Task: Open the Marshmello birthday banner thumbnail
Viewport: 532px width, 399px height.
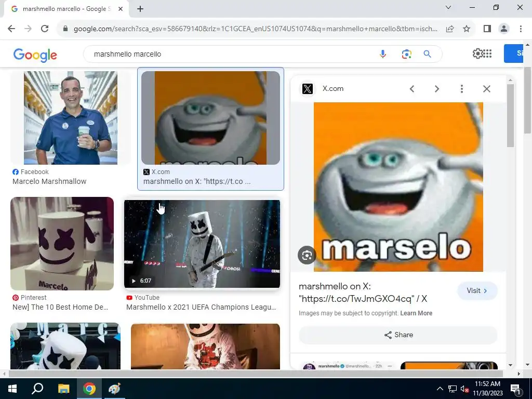Action: (x=65, y=346)
